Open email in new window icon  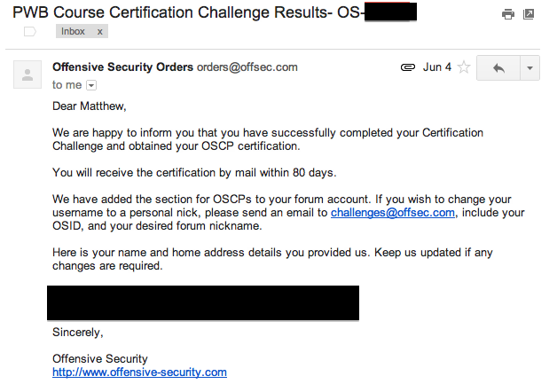(x=530, y=14)
